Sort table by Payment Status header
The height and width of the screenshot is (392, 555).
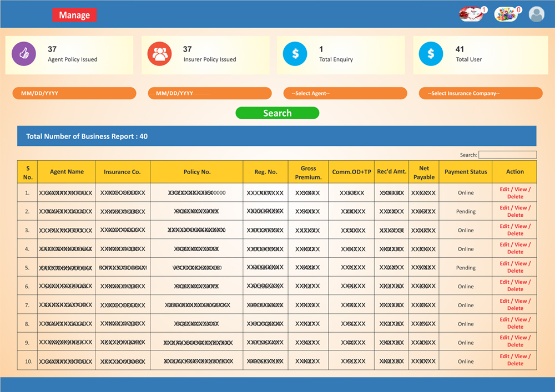point(466,172)
